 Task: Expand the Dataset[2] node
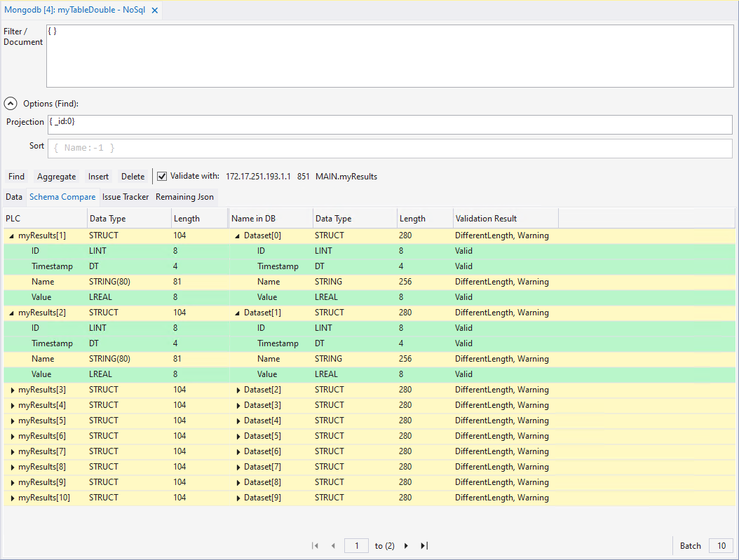point(238,390)
